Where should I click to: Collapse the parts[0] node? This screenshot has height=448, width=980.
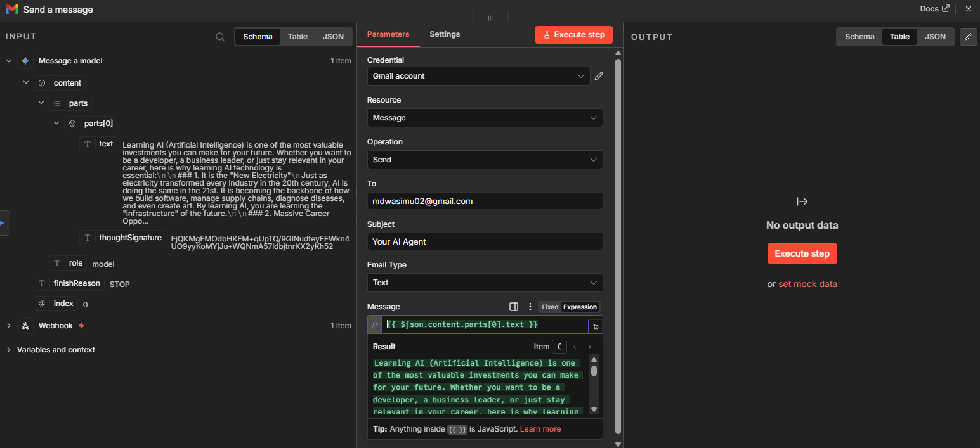point(56,124)
